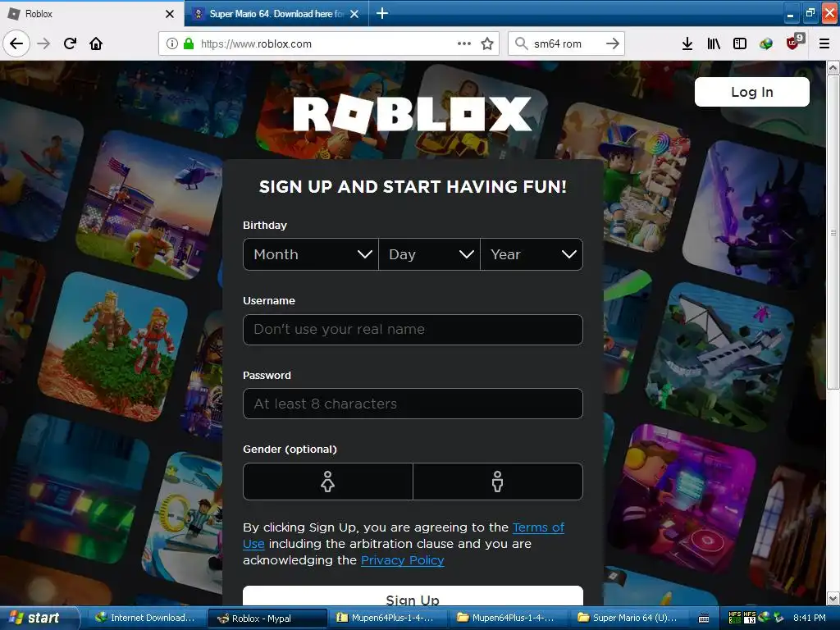Reload the current page

(x=70, y=43)
